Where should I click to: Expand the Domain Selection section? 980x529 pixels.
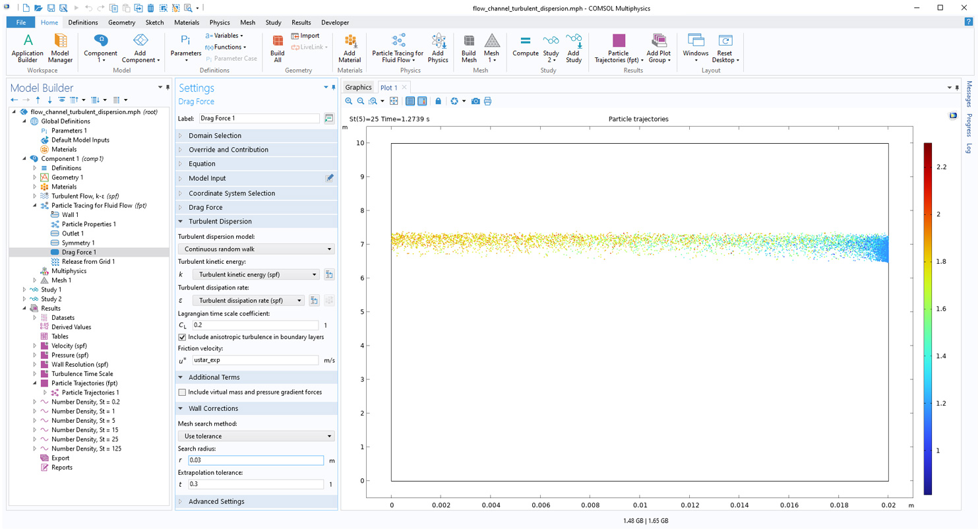(x=215, y=136)
